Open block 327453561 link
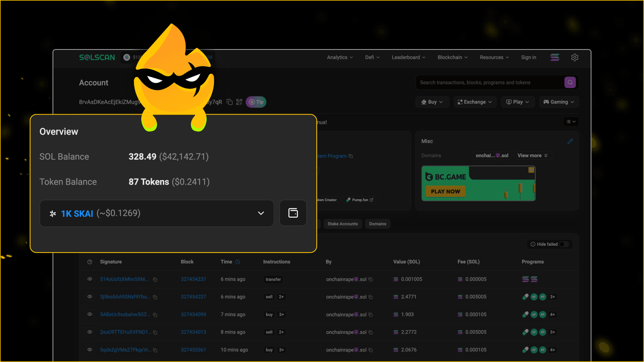The height and width of the screenshot is (362, 644). click(x=193, y=350)
